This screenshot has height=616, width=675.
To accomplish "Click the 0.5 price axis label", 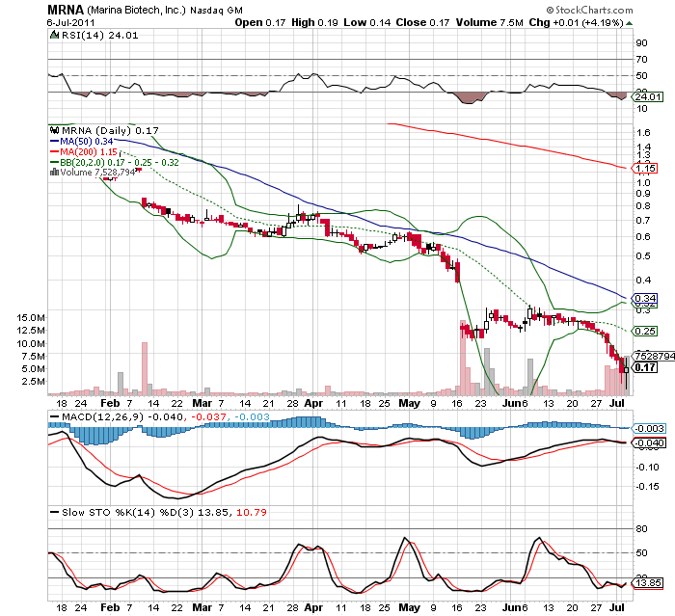I will [643, 255].
